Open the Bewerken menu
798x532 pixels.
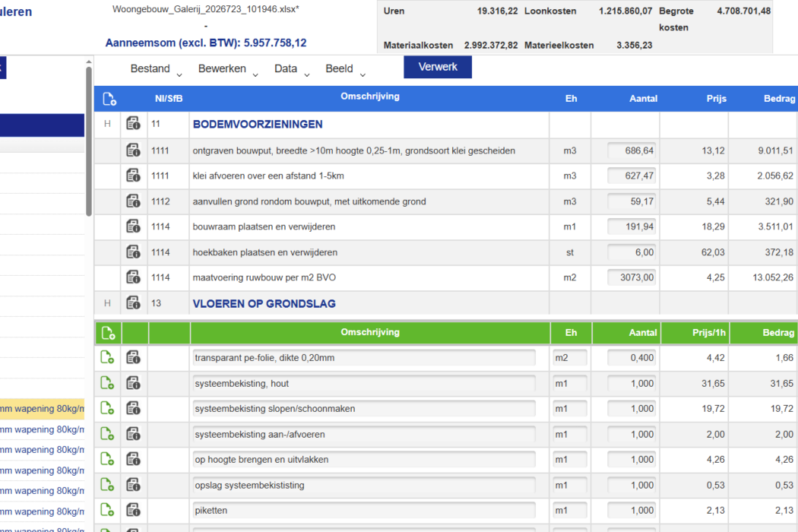pos(228,68)
